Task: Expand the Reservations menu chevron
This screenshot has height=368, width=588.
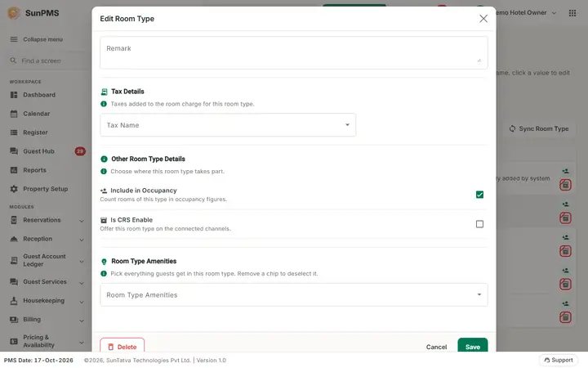Action: [x=82, y=221]
